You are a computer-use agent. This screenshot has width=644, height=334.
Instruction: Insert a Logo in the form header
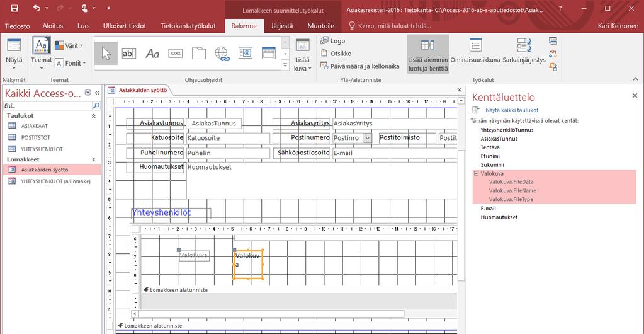332,41
